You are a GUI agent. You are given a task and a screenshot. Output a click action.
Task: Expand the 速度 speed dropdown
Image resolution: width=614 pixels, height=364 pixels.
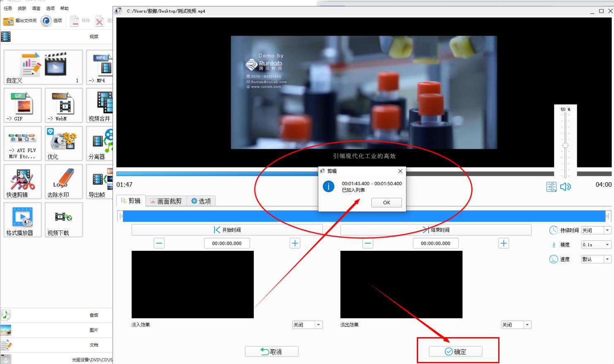(x=607, y=259)
